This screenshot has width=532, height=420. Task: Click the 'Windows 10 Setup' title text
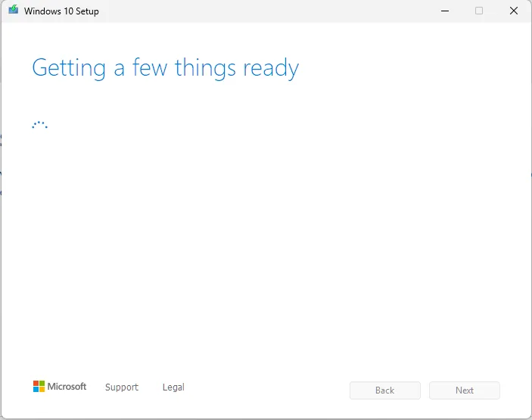tap(61, 11)
